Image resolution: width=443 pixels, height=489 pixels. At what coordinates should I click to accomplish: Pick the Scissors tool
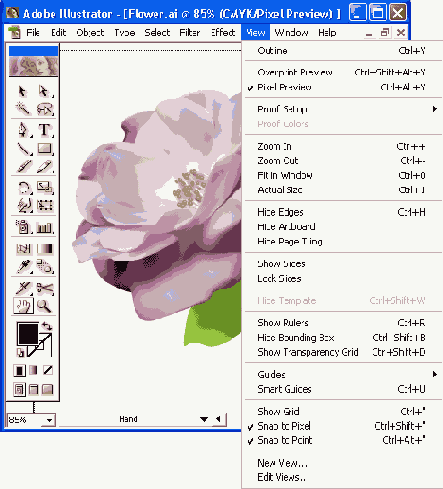pyautogui.click(x=45, y=288)
